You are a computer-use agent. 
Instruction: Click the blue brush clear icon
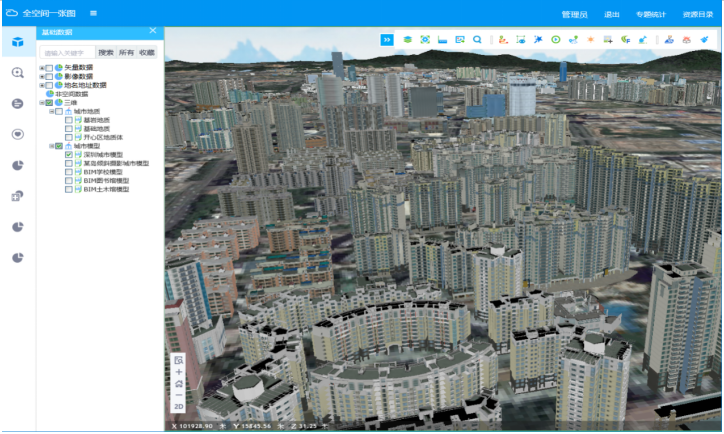[704, 40]
